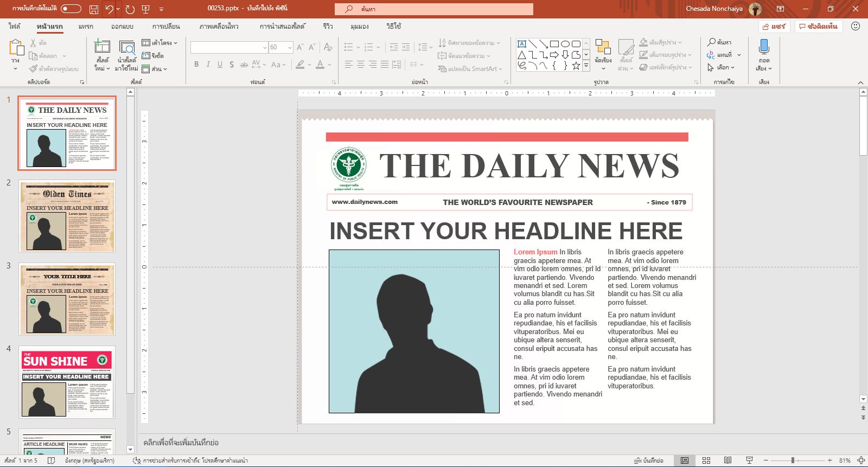Viewport: 868px width, 467px height.
Task: Click the smiley feedback icon
Action: (x=856, y=26)
